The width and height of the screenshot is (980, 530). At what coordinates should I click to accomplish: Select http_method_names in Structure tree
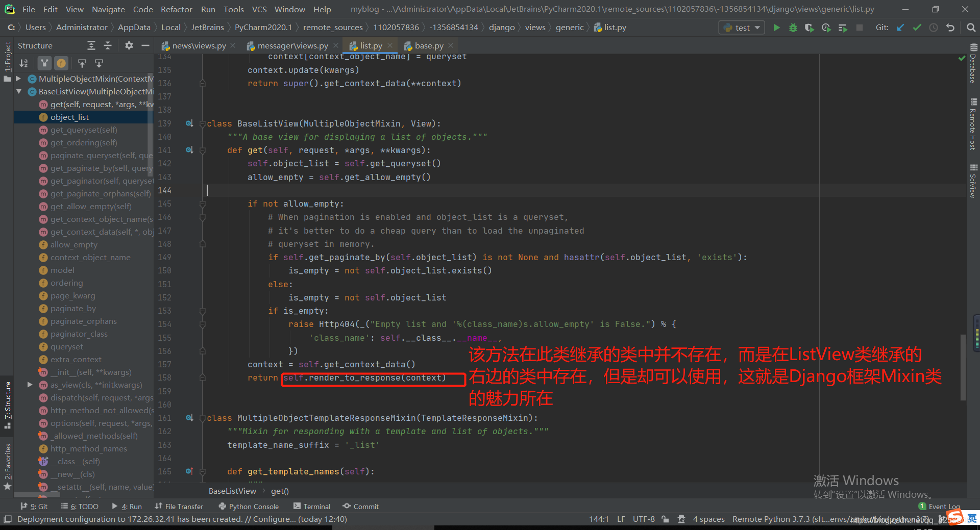pyautogui.click(x=88, y=448)
